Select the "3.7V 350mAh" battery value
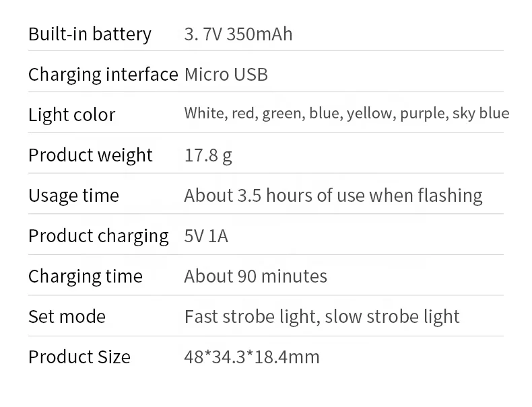 238,34
